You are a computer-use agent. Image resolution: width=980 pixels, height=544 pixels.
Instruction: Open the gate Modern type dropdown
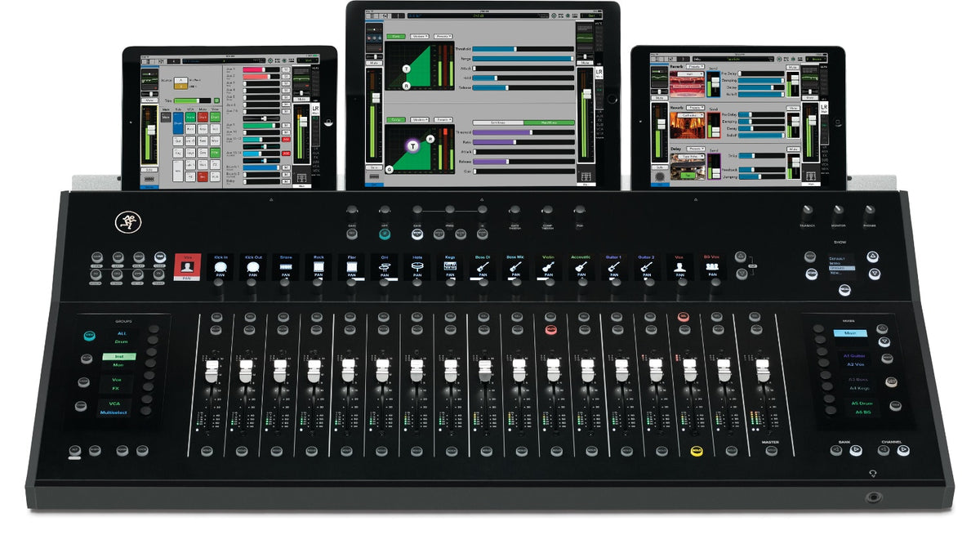coord(419,36)
